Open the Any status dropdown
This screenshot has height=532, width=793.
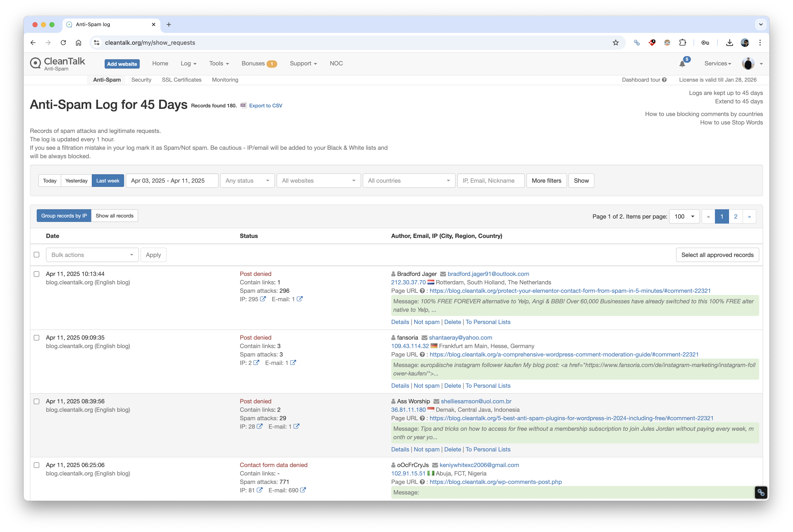(247, 181)
